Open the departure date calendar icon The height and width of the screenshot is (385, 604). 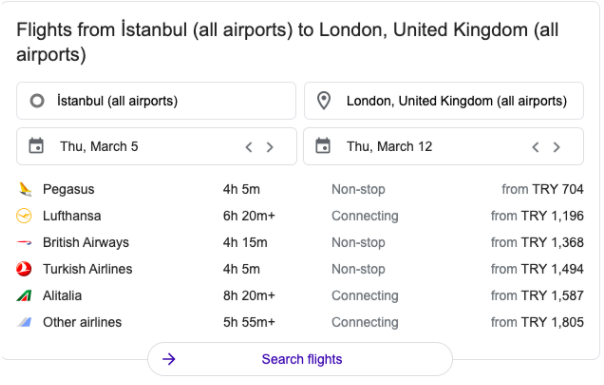click(36, 146)
